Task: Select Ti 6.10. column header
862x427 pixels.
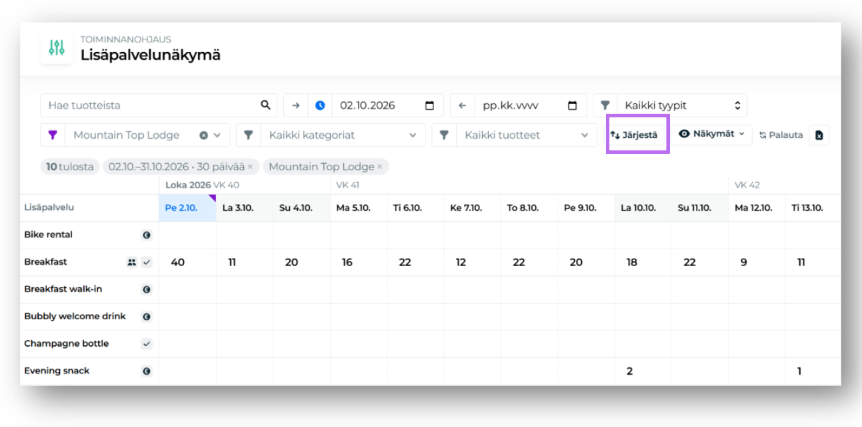Action: coord(416,208)
